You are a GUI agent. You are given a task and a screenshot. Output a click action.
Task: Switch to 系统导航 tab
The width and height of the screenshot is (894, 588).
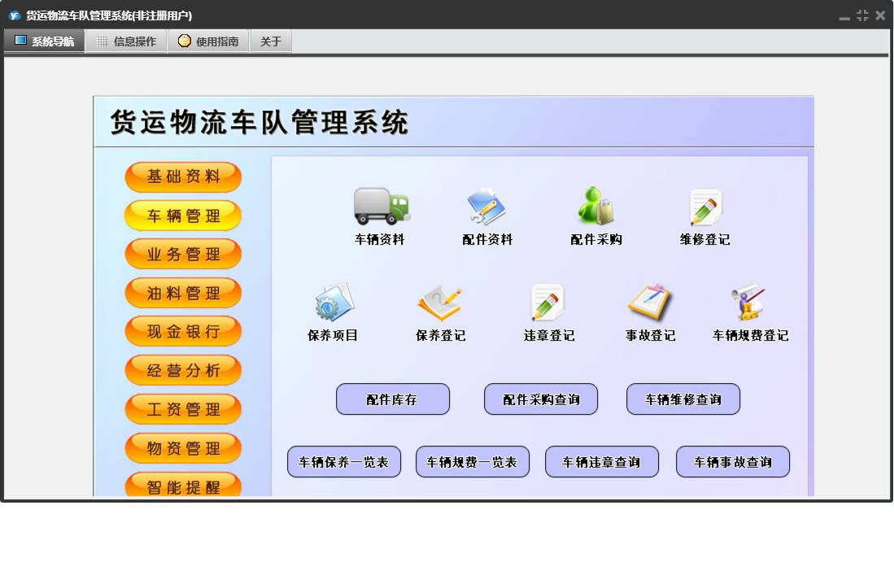45,41
